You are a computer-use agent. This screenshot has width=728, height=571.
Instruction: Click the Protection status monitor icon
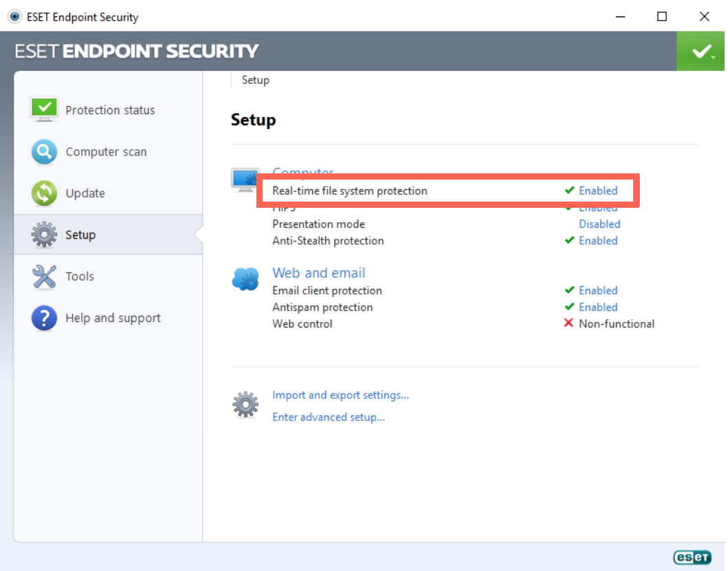[44, 109]
